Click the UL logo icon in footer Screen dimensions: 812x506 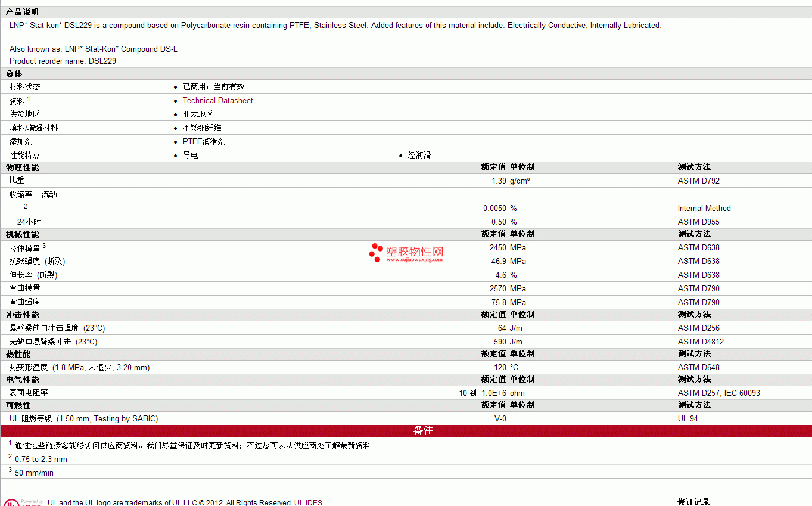click(x=11, y=502)
